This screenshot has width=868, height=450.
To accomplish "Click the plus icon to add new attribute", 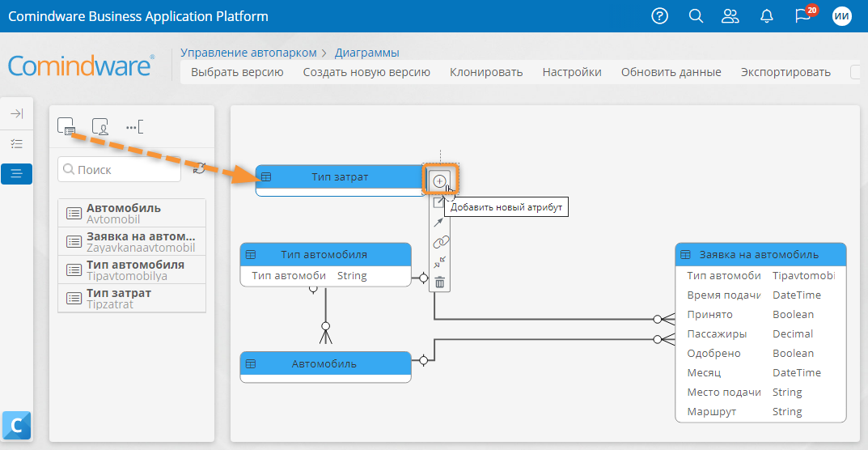I will tap(439, 180).
